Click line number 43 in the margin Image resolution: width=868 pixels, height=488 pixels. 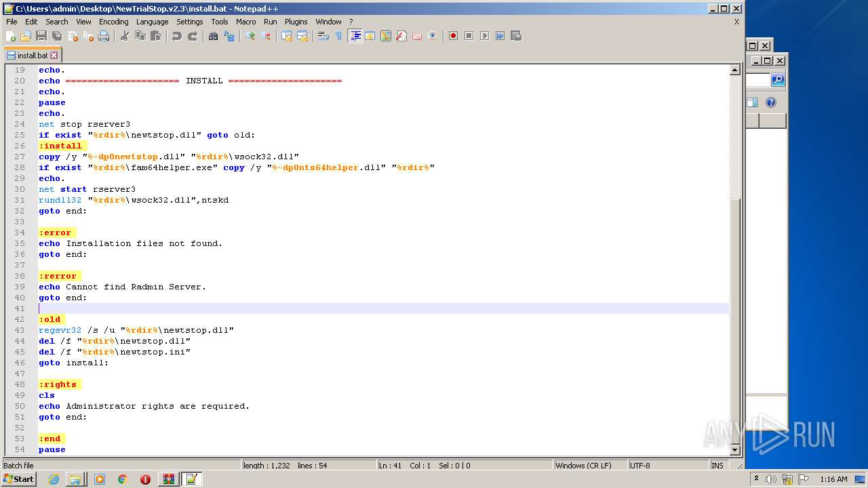(x=19, y=330)
